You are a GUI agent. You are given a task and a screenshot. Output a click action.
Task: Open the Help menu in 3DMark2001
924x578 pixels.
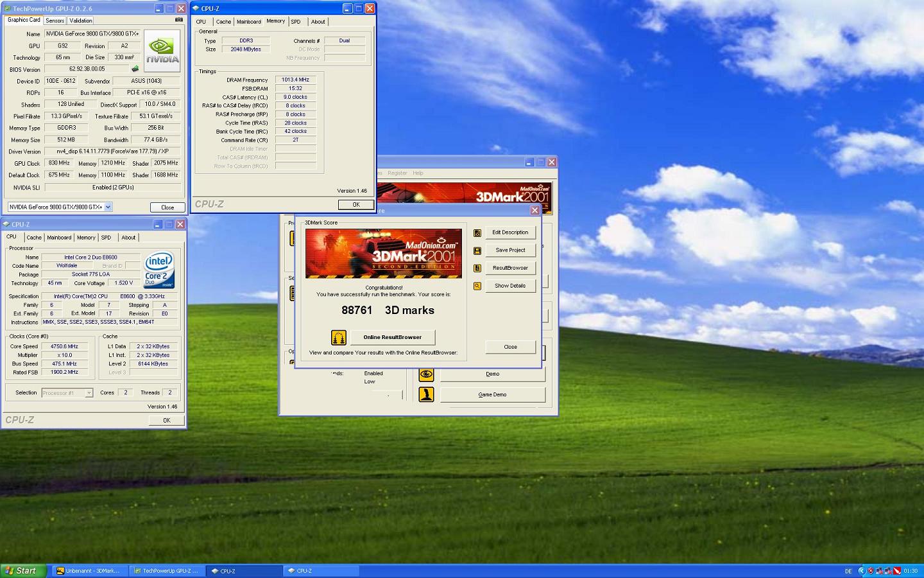click(418, 173)
